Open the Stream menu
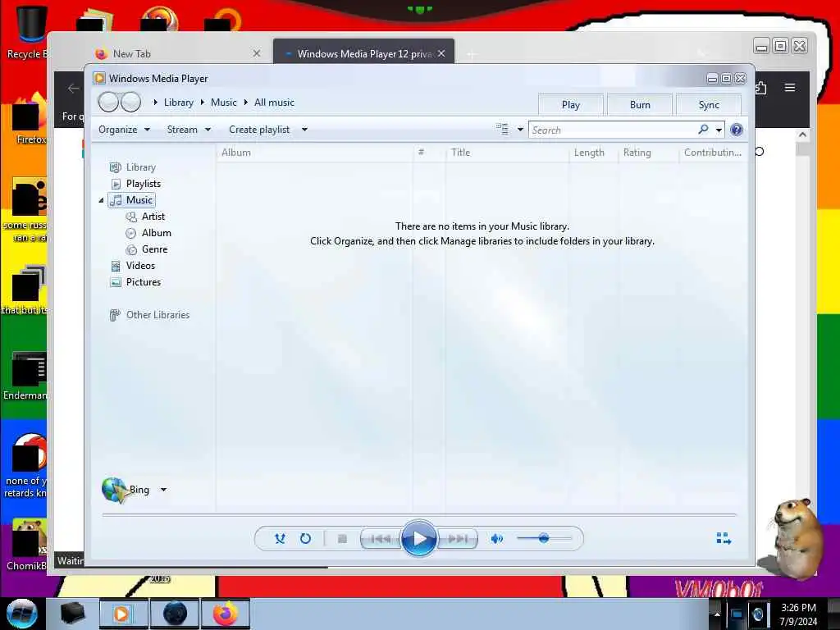 (189, 130)
